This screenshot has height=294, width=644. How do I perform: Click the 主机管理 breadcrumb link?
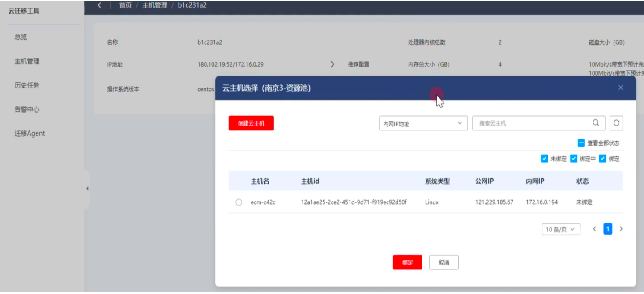pos(154,5)
